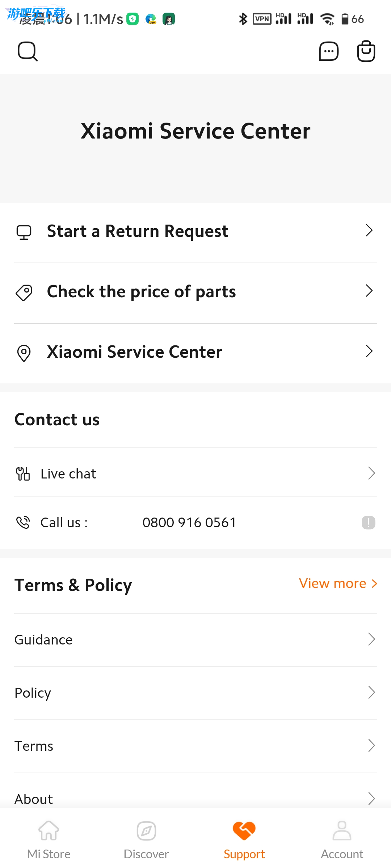The height and width of the screenshot is (868, 391).
Task: Tap the monitor icon for Return Request
Action: (x=24, y=232)
